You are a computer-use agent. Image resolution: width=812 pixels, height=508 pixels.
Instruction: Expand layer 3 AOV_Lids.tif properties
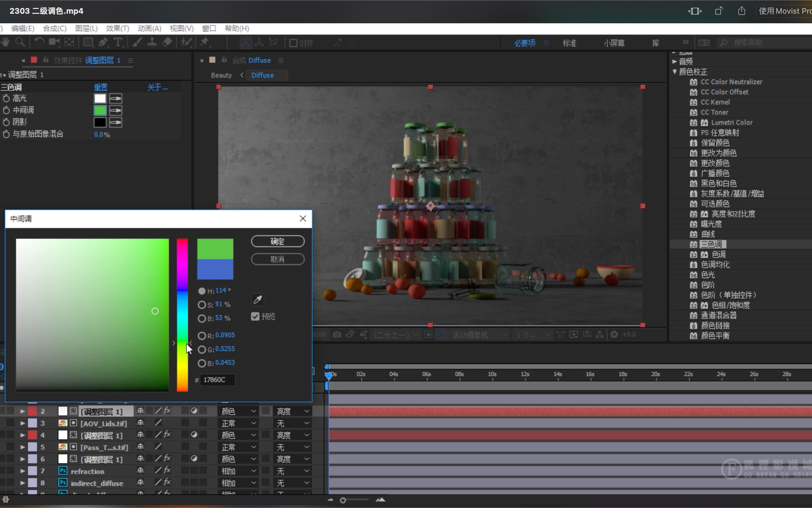pyautogui.click(x=22, y=423)
